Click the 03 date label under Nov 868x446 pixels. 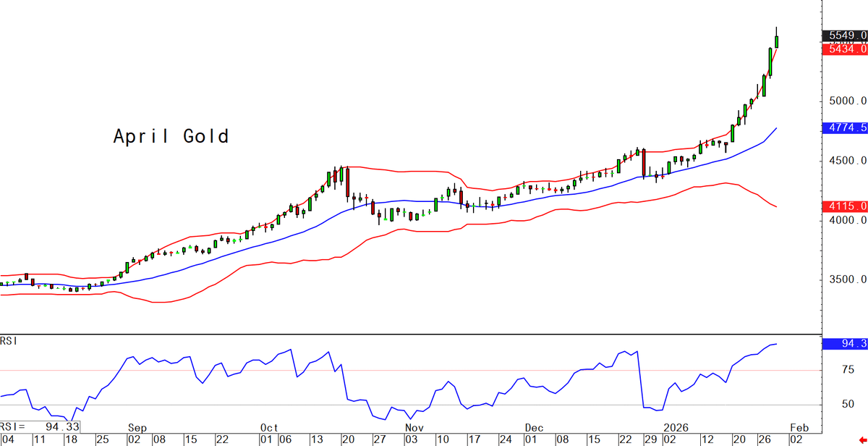point(412,439)
